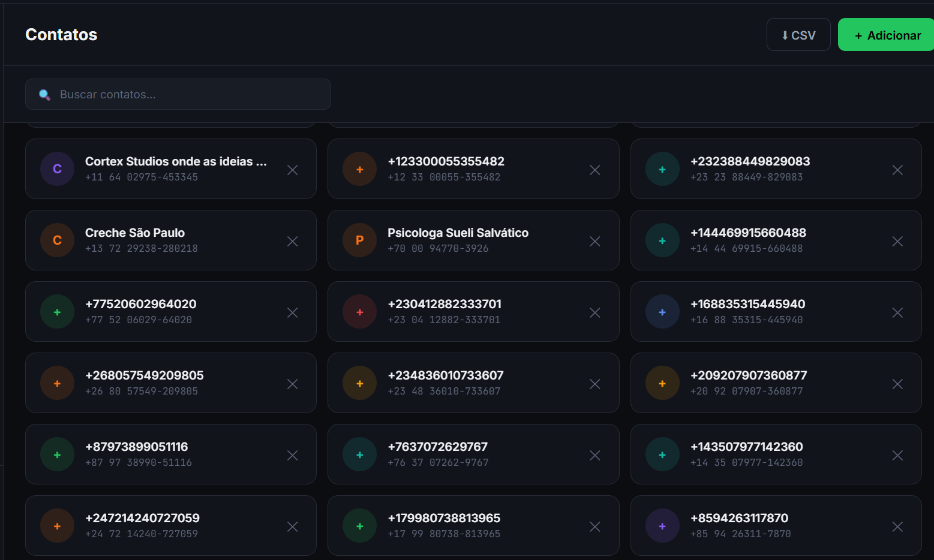This screenshot has height=560, width=934.
Task: Open the Cortex Studios onde as ideias contact
Action: [176, 161]
